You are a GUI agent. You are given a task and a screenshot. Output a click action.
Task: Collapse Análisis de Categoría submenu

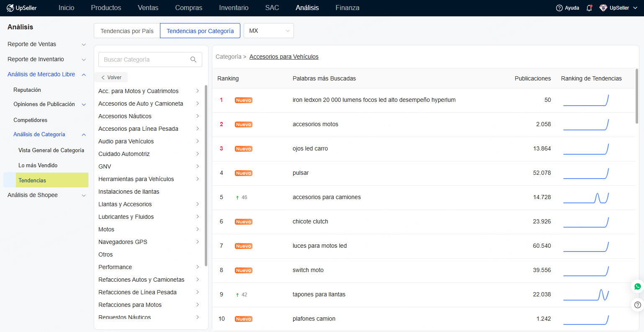tap(84, 135)
